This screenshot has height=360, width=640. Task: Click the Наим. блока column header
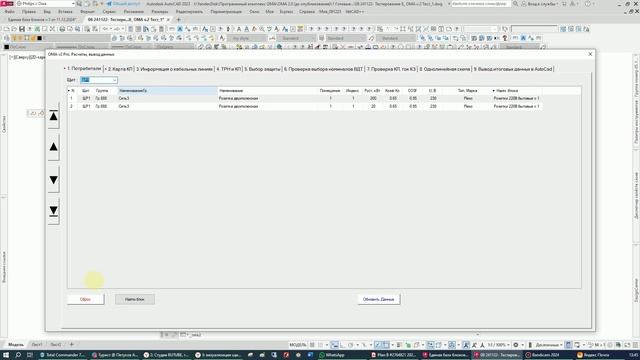coord(516,91)
